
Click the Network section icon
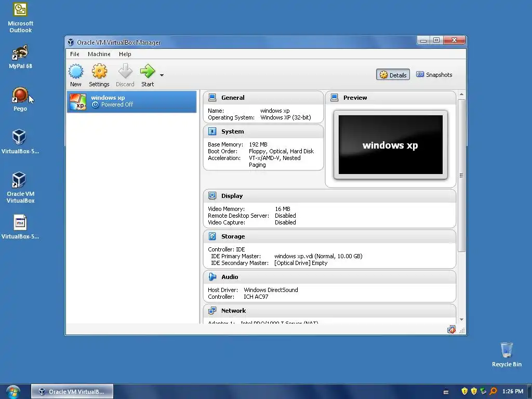click(212, 311)
